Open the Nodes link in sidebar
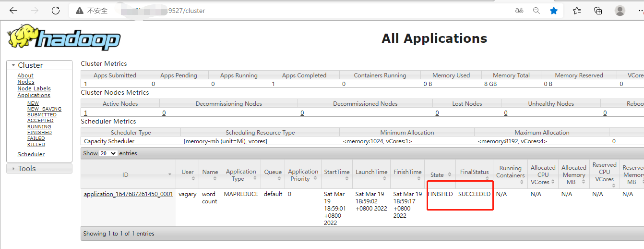 (26, 82)
